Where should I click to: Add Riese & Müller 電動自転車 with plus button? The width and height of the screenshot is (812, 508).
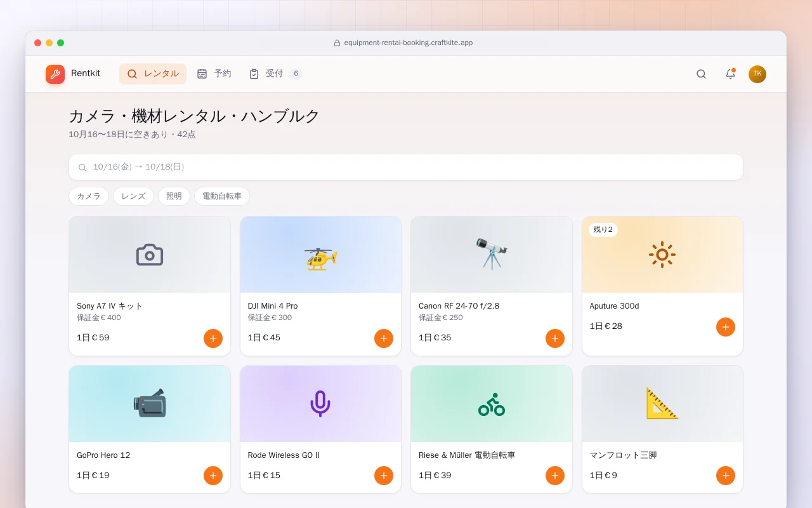555,476
